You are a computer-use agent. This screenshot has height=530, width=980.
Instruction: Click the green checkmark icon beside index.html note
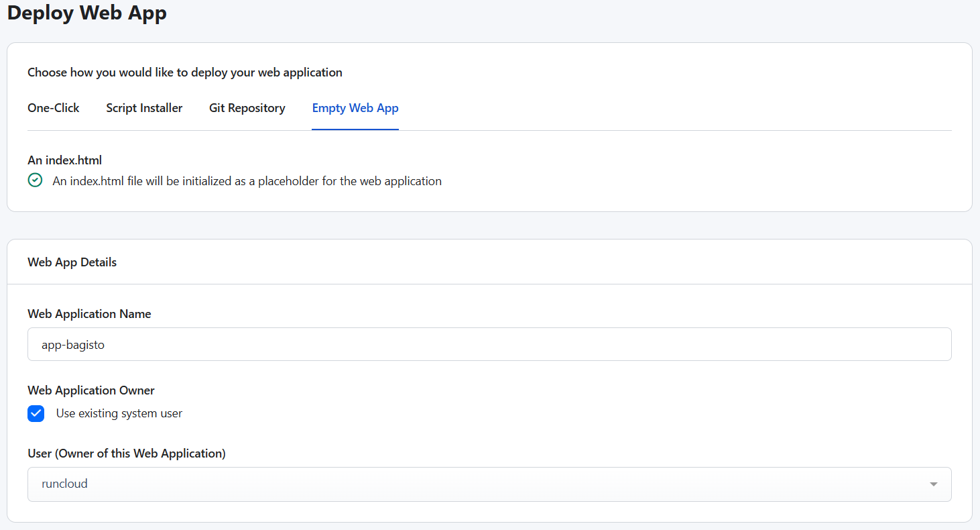pyautogui.click(x=35, y=180)
